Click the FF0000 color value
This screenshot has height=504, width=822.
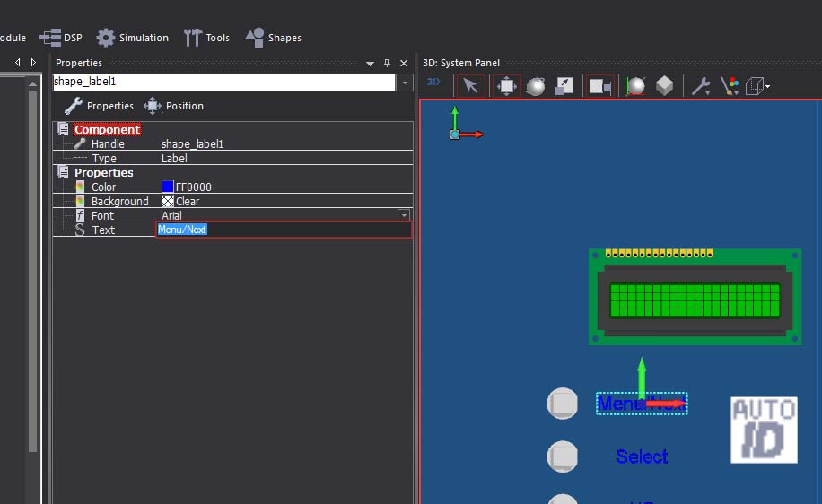pyautogui.click(x=194, y=187)
